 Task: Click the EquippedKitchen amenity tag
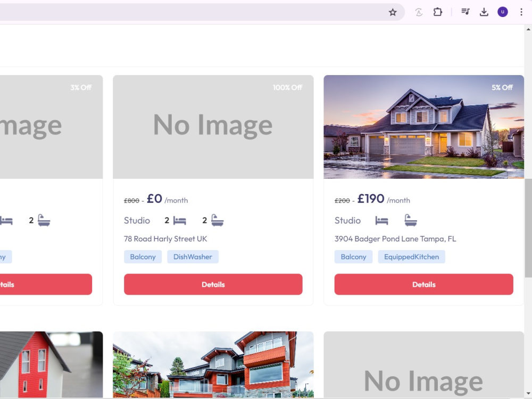[412, 257]
